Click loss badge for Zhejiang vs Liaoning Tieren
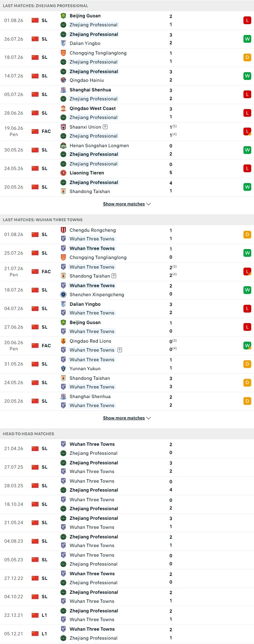The width and height of the screenshot is (254, 644). coord(247,169)
